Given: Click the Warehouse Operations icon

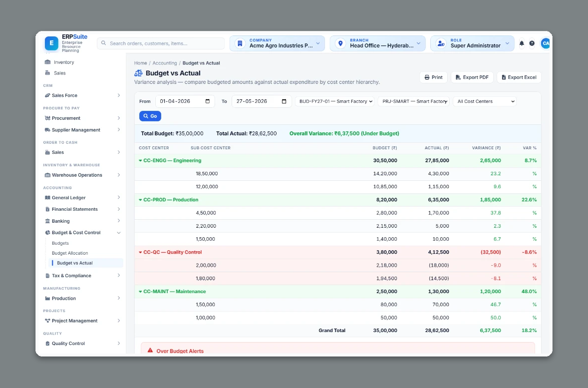Looking at the screenshot, I should (x=47, y=175).
